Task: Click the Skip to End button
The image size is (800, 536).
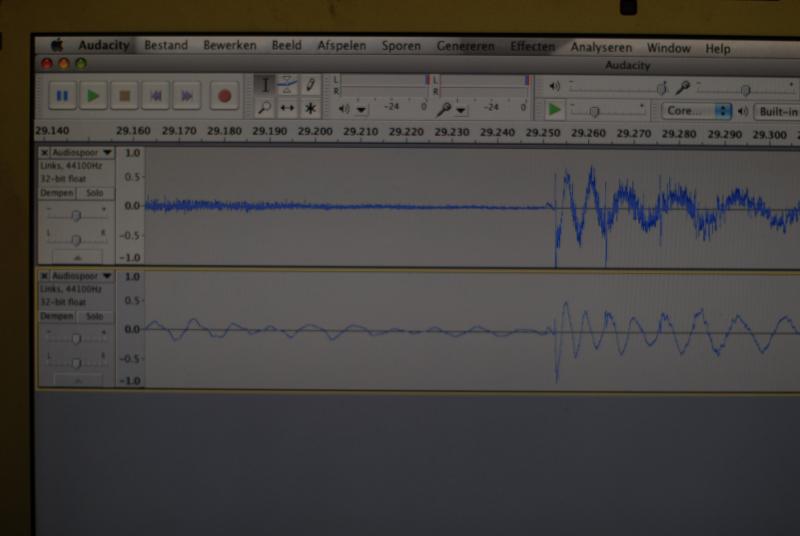Action: tap(187, 96)
